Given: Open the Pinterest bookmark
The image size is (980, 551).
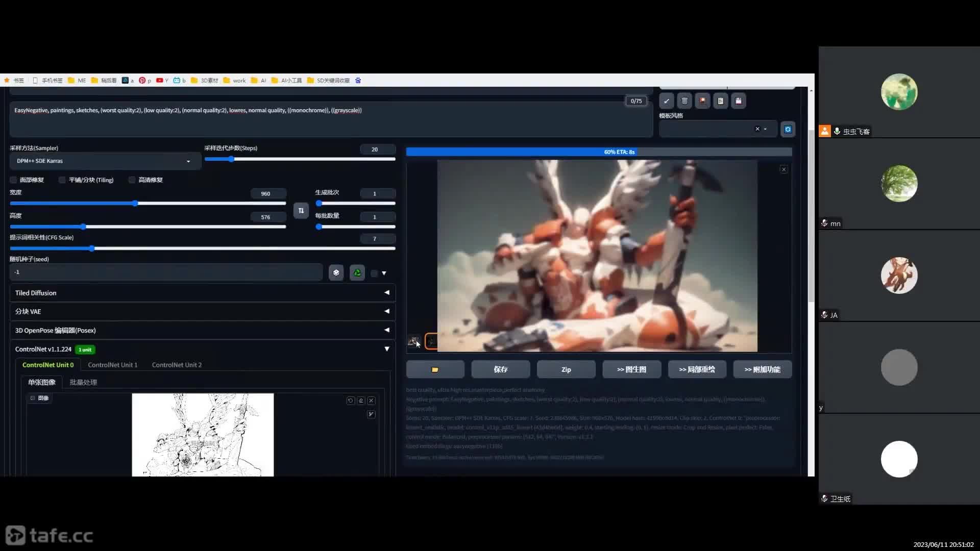Looking at the screenshot, I should pyautogui.click(x=144, y=81).
